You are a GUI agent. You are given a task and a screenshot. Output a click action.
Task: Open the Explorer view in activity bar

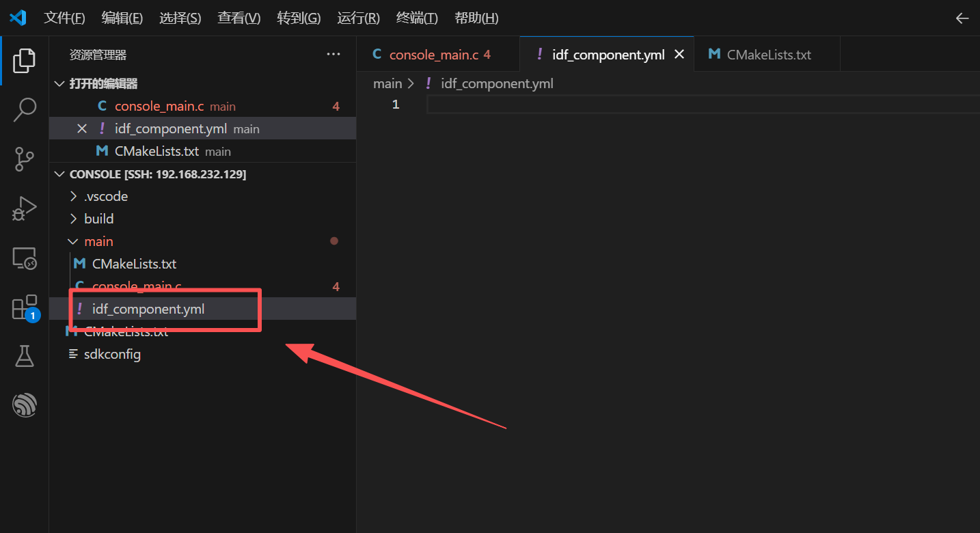click(x=24, y=61)
